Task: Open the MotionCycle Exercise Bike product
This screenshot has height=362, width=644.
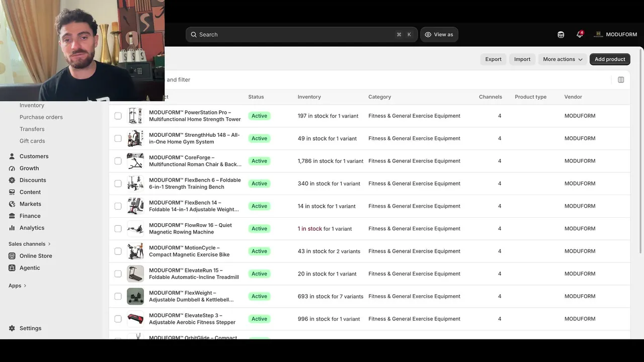Action: point(189,251)
